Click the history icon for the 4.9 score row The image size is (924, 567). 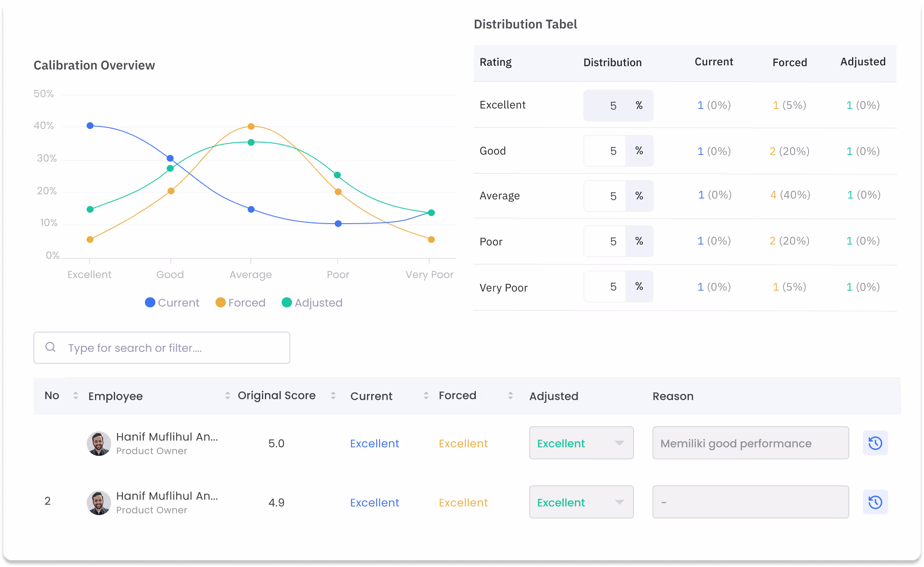(x=875, y=502)
